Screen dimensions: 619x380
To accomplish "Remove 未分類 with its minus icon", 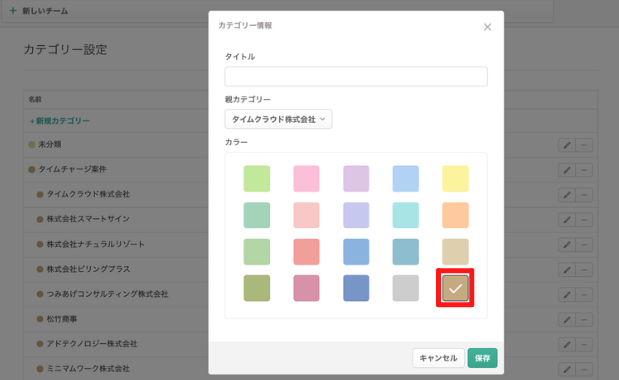I will (x=584, y=145).
